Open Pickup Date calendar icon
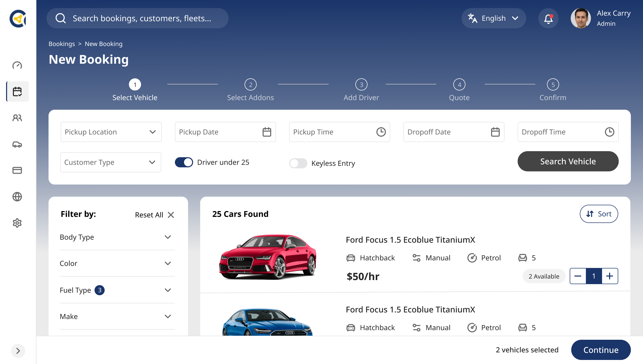Image resolution: width=643 pixels, height=364 pixels. point(267,132)
